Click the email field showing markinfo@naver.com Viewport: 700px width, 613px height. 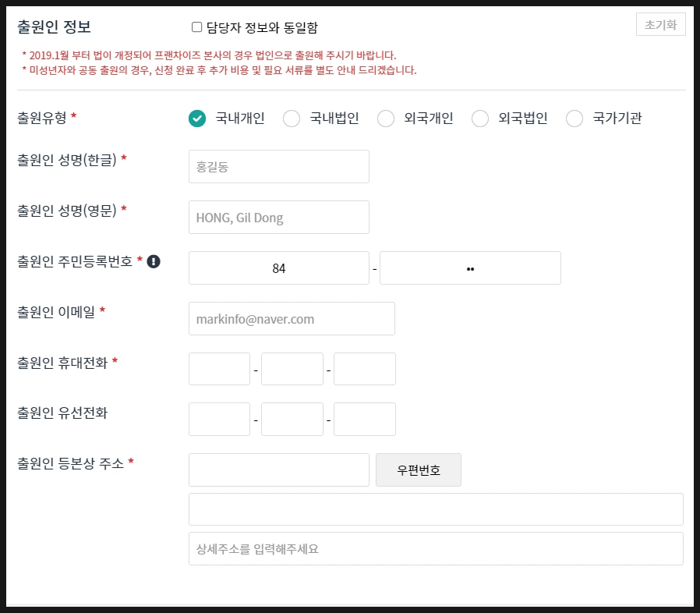coord(292,318)
